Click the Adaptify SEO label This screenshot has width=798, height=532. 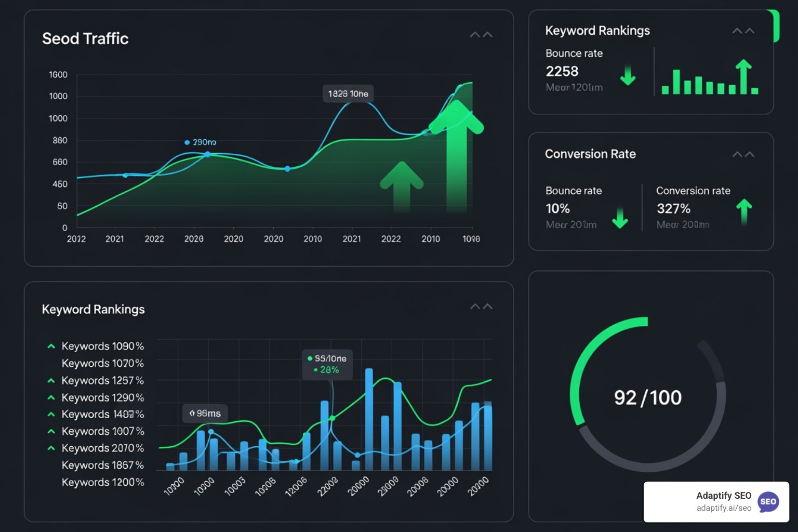pos(723,495)
